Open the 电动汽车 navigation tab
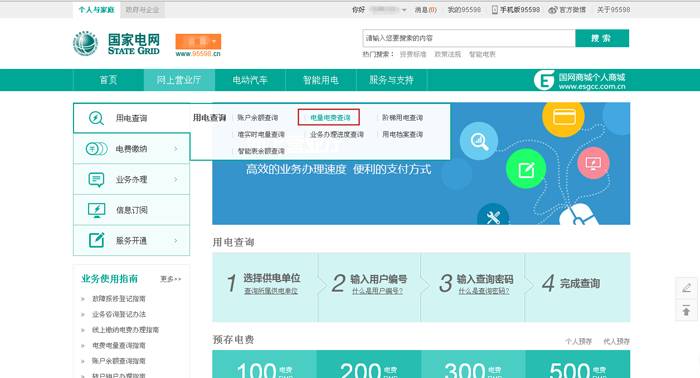Screen dimensions: 700x378 click(250, 80)
